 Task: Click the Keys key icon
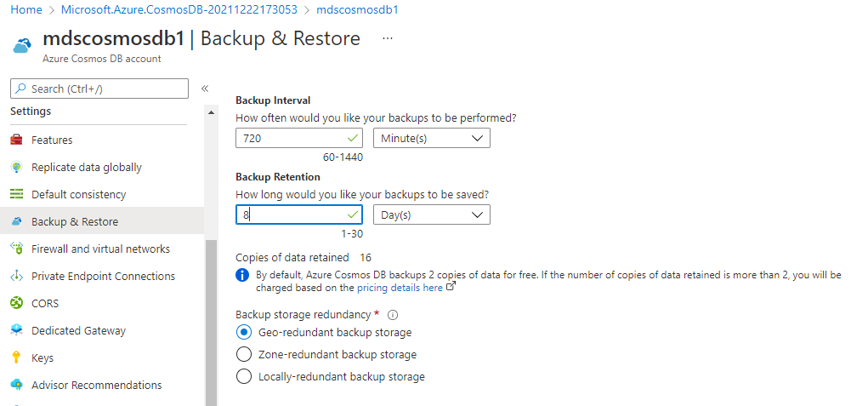click(17, 357)
